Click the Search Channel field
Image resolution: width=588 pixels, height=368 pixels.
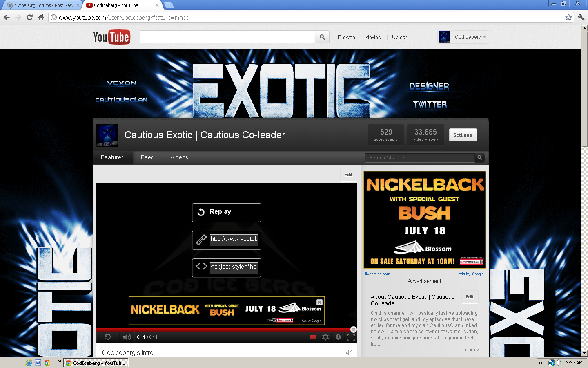(x=420, y=157)
